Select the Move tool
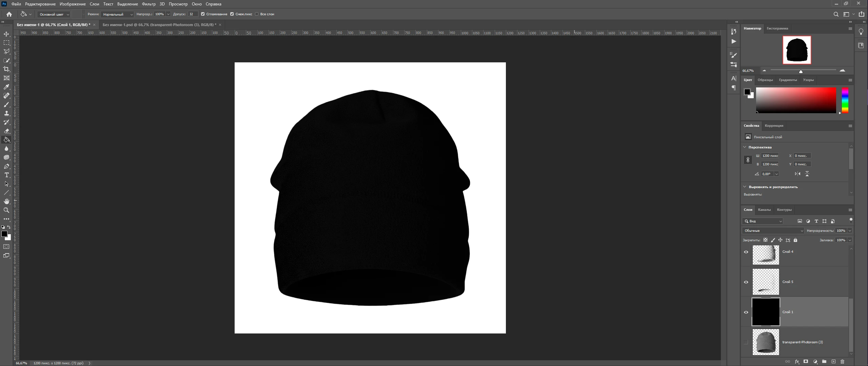The image size is (868, 366). click(x=6, y=34)
